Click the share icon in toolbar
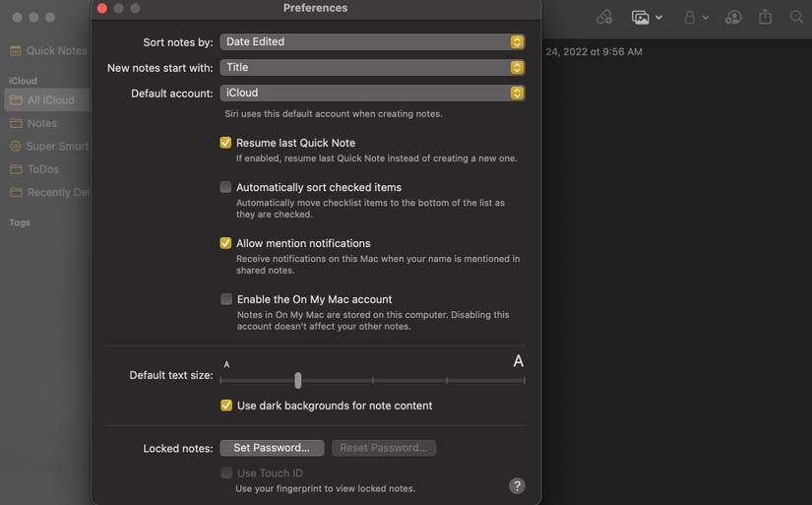This screenshot has height=505, width=812. pyautogui.click(x=765, y=18)
